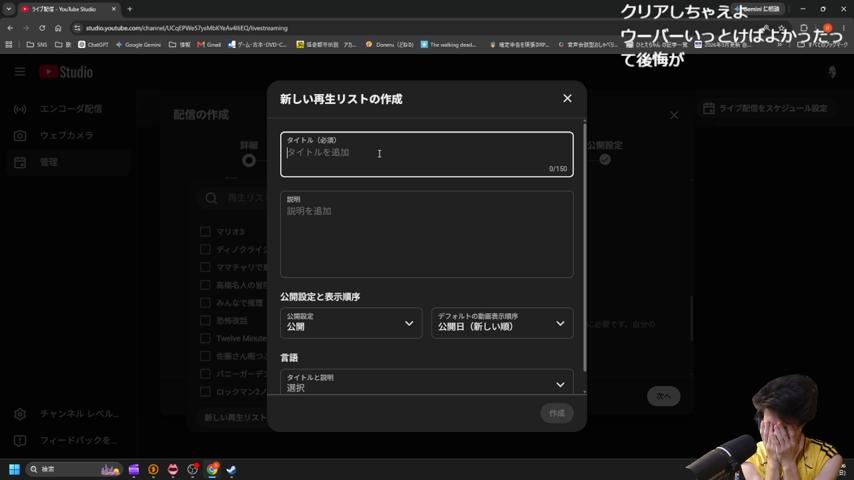Open the apps grid bookmark icon
Screen dimensions: 854x480
click(x=9, y=44)
